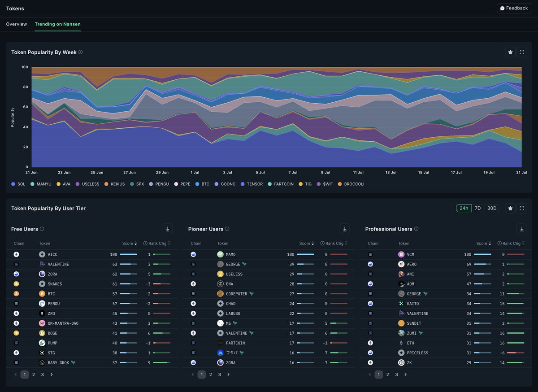Select the 7D time range
538x392 pixels.
[x=477, y=208]
